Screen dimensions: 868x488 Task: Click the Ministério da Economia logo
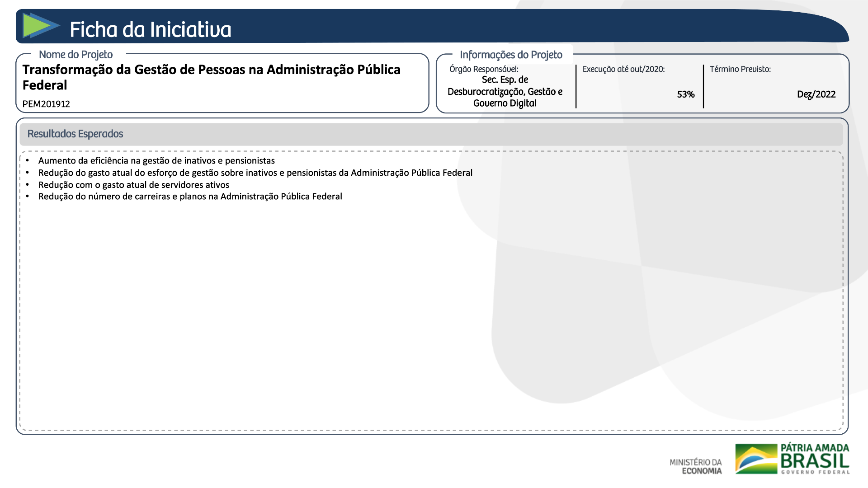(695, 466)
